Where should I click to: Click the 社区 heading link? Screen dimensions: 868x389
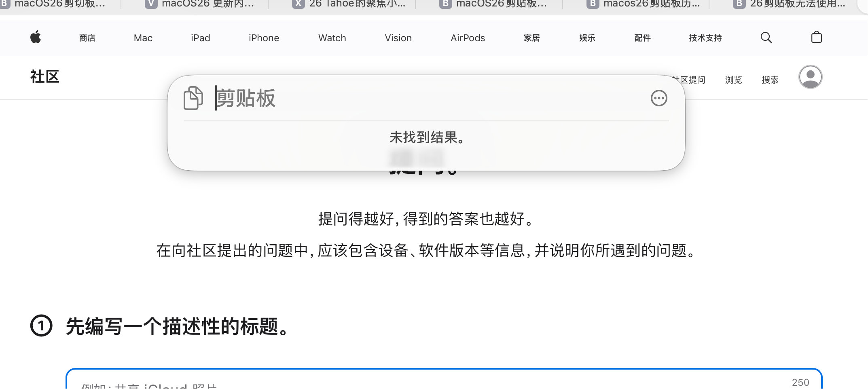click(x=45, y=77)
